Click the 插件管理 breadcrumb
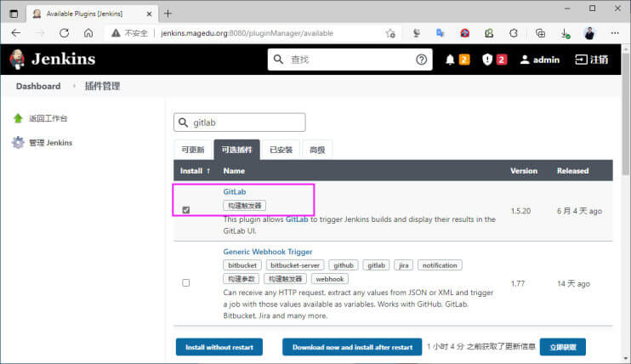631x364 pixels. (102, 86)
